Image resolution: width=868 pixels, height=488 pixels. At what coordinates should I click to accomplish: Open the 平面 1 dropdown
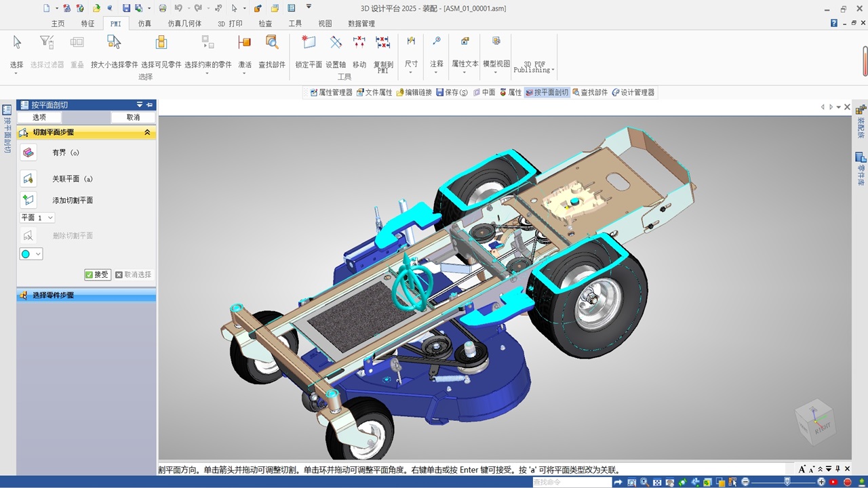coord(37,218)
